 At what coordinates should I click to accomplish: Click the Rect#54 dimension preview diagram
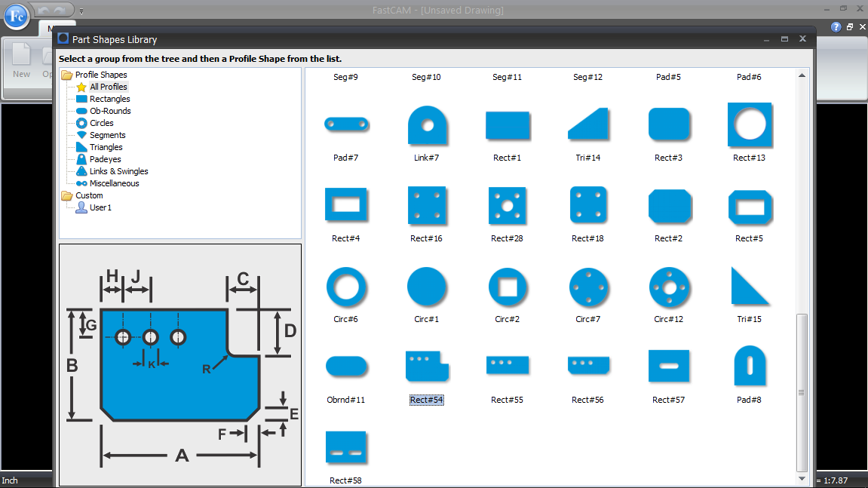pyautogui.click(x=180, y=365)
